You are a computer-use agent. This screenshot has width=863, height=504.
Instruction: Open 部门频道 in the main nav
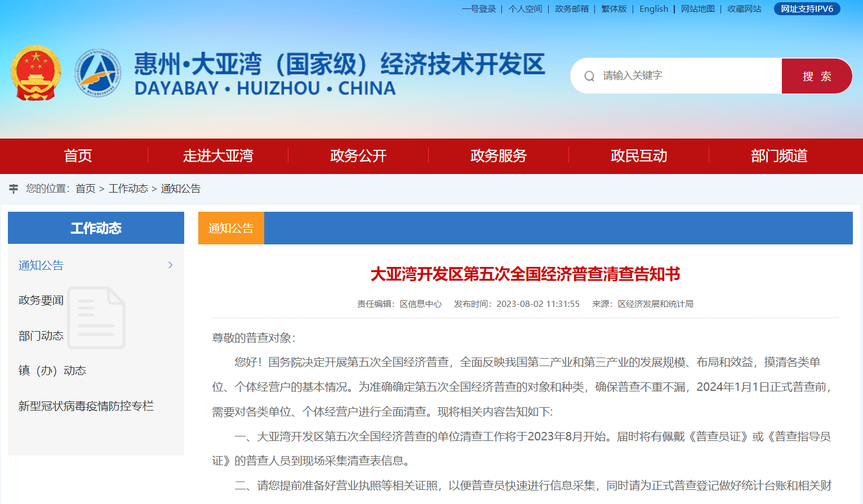pyautogui.click(x=779, y=156)
